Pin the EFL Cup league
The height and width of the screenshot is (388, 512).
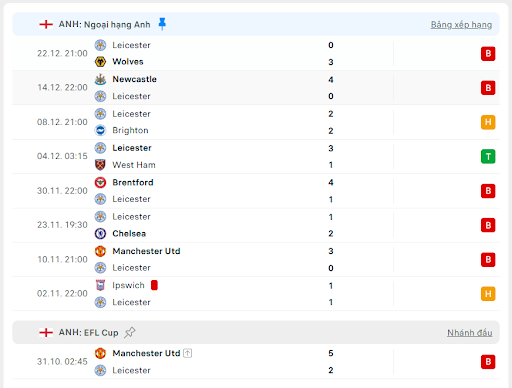130,332
